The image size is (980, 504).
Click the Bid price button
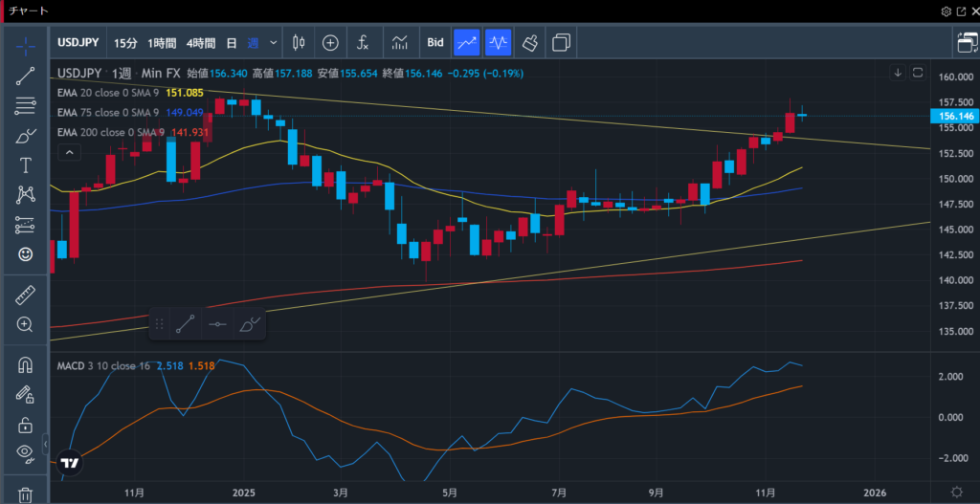(x=435, y=42)
